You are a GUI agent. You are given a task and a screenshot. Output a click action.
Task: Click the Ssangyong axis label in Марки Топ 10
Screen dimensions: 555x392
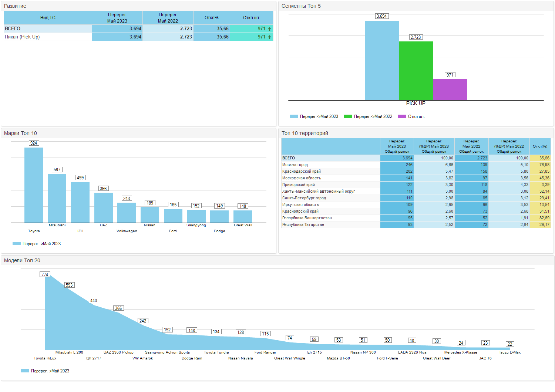click(196, 225)
